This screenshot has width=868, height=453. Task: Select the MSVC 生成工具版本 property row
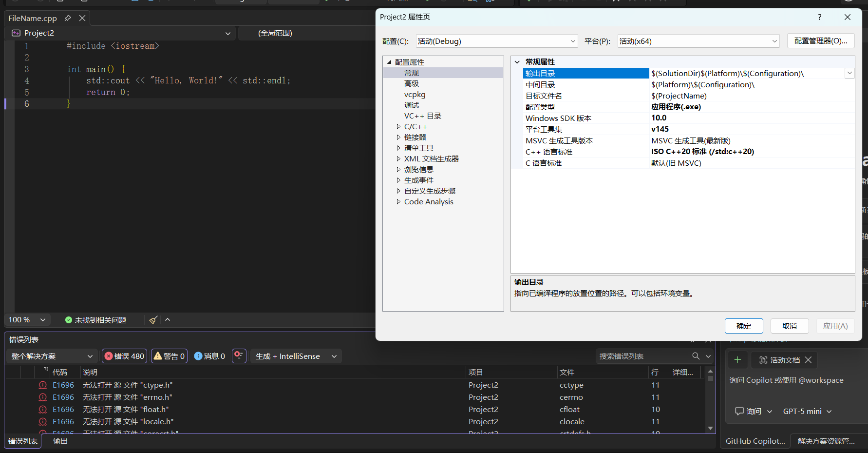[689, 141]
